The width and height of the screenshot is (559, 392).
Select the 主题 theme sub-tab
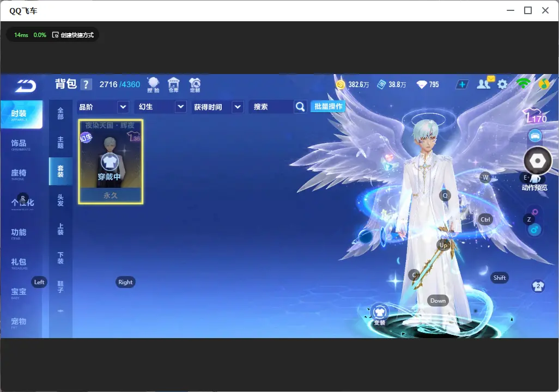(60, 143)
